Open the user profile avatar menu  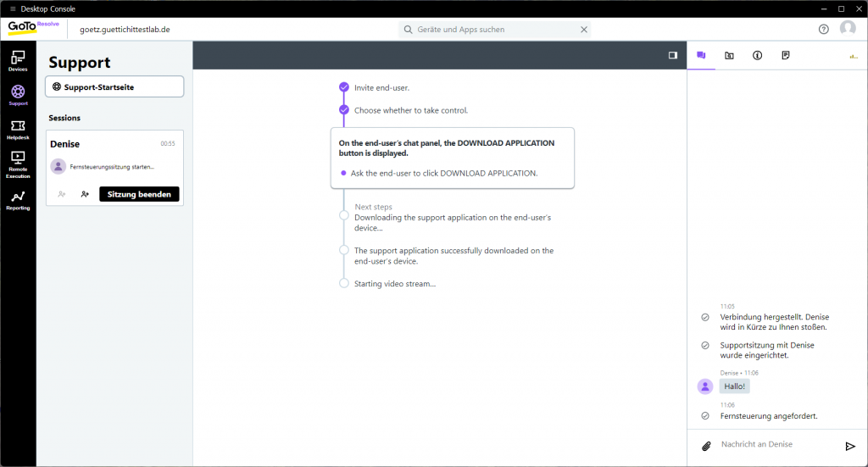(x=848, y=29)
